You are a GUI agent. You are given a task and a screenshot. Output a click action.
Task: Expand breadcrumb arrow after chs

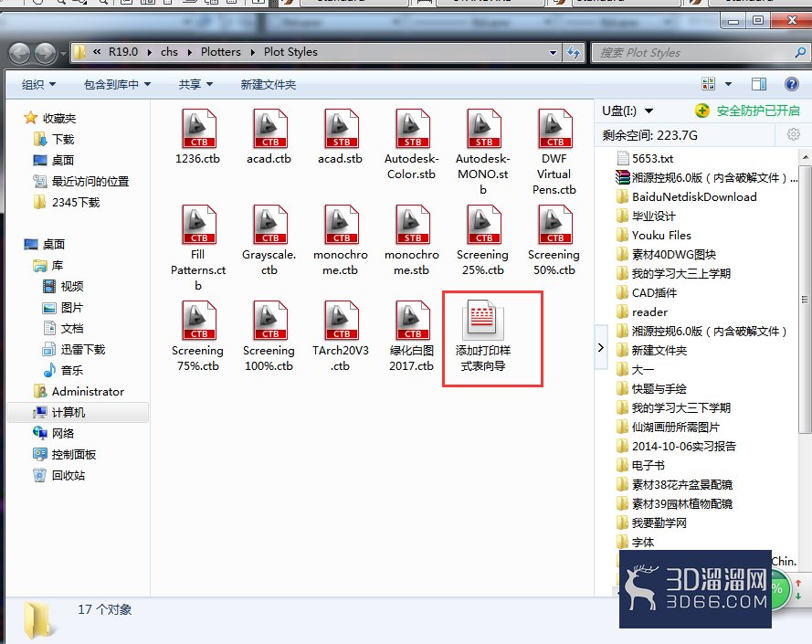coord(190,52)
